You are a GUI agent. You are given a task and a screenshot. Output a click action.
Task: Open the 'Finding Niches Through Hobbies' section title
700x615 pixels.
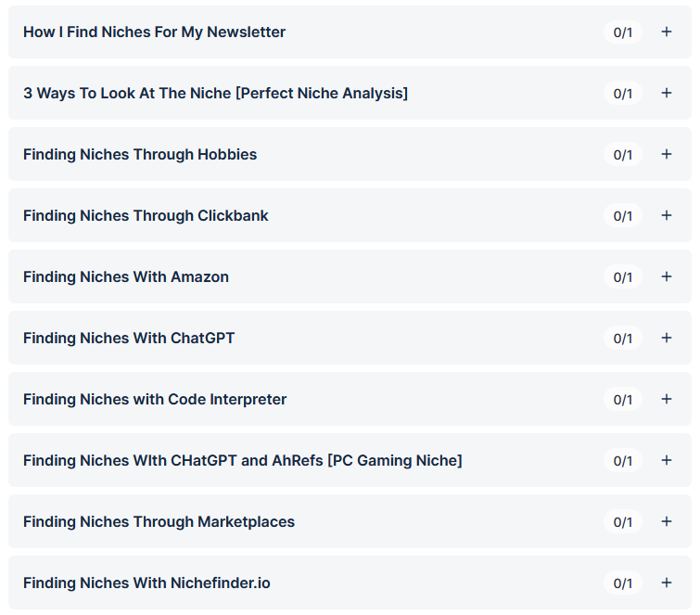click(x=140, y=154)
